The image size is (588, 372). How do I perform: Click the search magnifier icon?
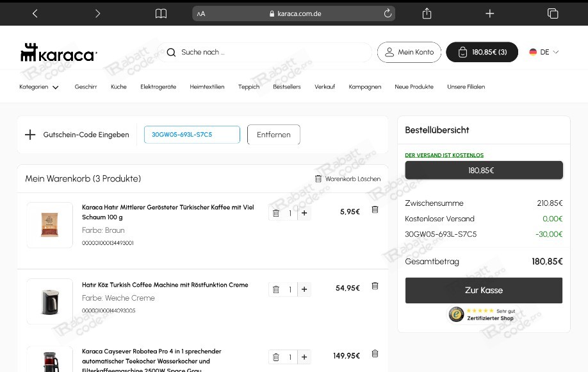click(x=172, y=52)
